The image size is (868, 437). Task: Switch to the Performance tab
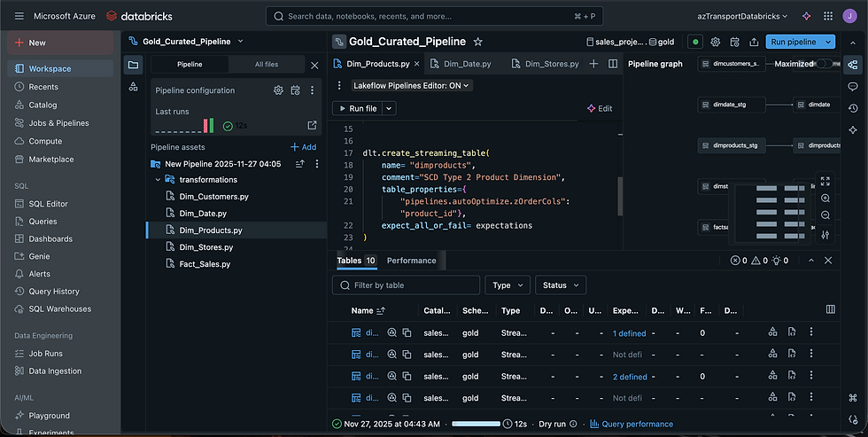click(411, 261)
